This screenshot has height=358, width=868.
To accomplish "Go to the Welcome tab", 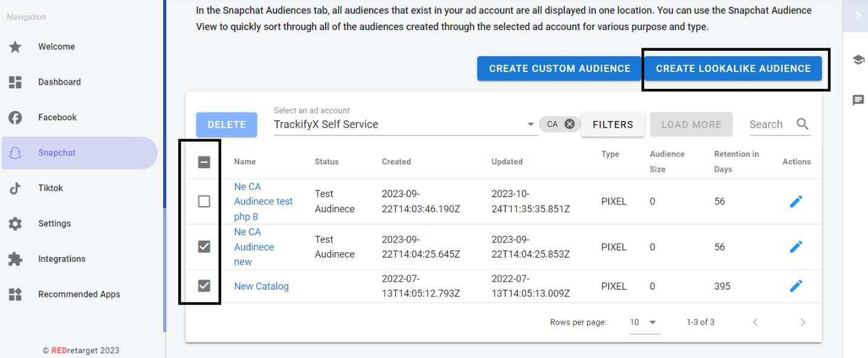I will coord(56,47).
